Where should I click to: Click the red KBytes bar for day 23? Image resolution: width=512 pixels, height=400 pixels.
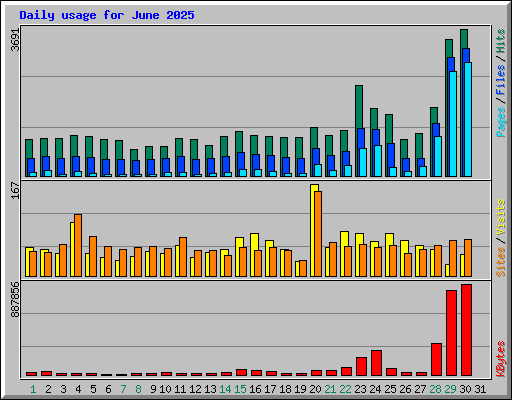pyautogui.click(x=361, y=367)
